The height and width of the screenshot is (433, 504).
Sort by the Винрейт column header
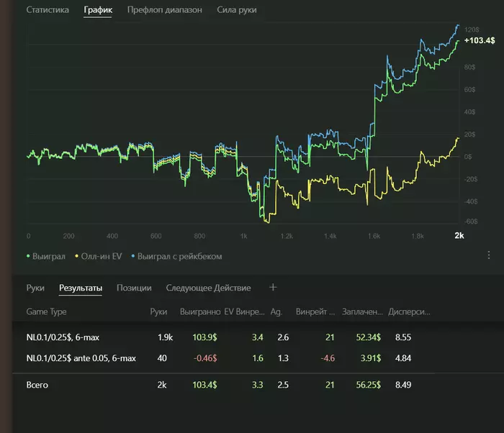pos(315,311)
